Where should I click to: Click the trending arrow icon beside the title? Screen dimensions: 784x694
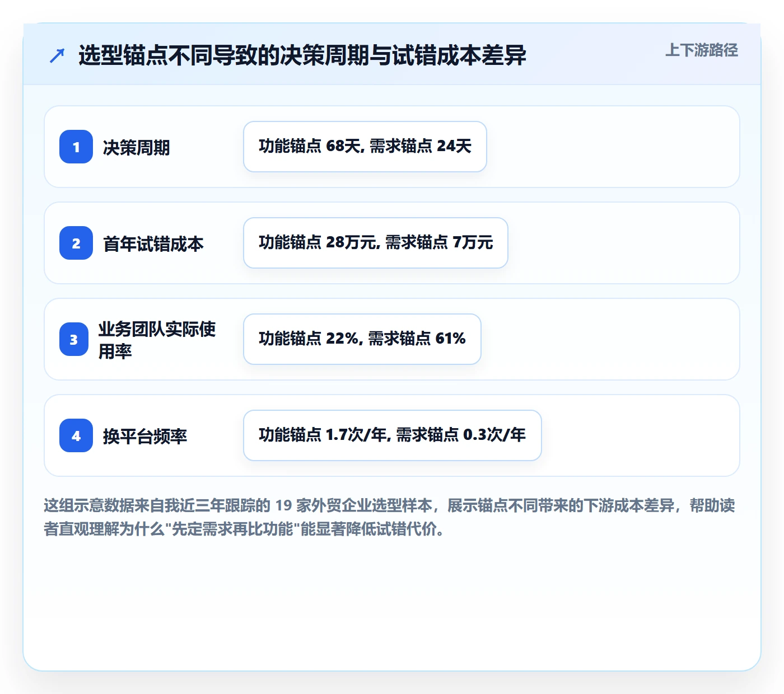pyautogui.click(x=57, y=55)
